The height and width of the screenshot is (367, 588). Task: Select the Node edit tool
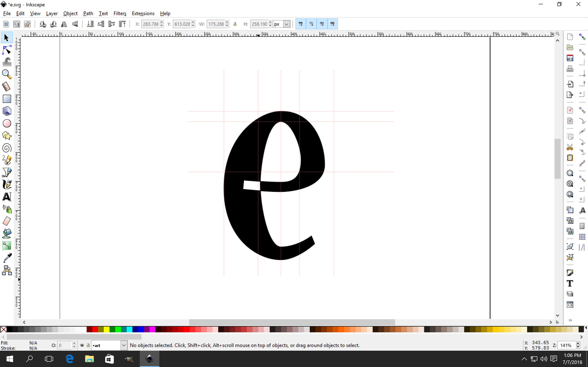(x=7, y=50)
